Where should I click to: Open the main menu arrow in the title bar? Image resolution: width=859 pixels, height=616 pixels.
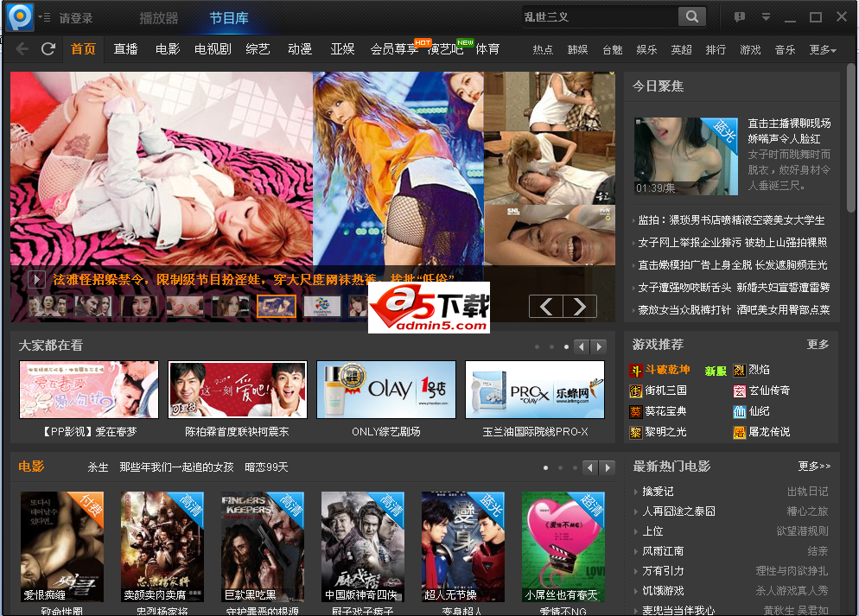[767, 16]
